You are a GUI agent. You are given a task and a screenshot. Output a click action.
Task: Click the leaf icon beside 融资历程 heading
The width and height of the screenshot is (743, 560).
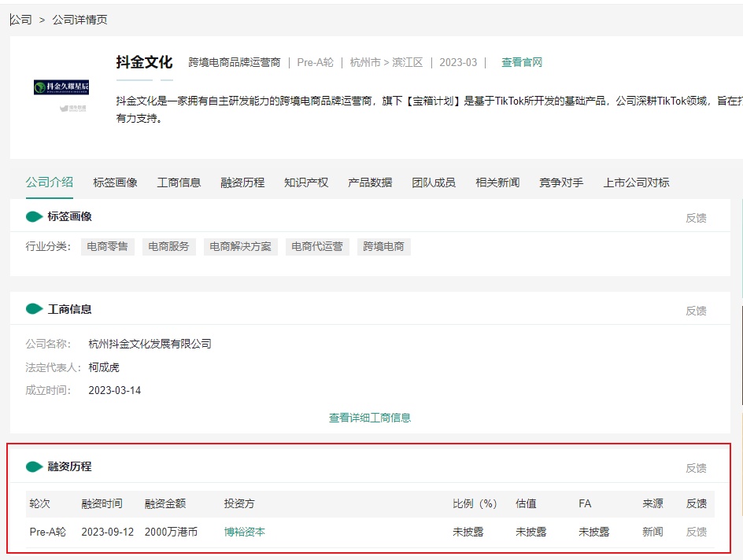tap(34, 466)
